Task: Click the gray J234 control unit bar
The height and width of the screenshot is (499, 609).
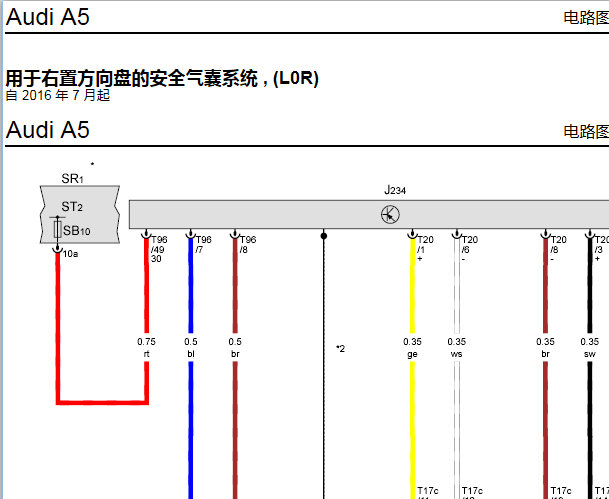Action: [x=369, y=214]
